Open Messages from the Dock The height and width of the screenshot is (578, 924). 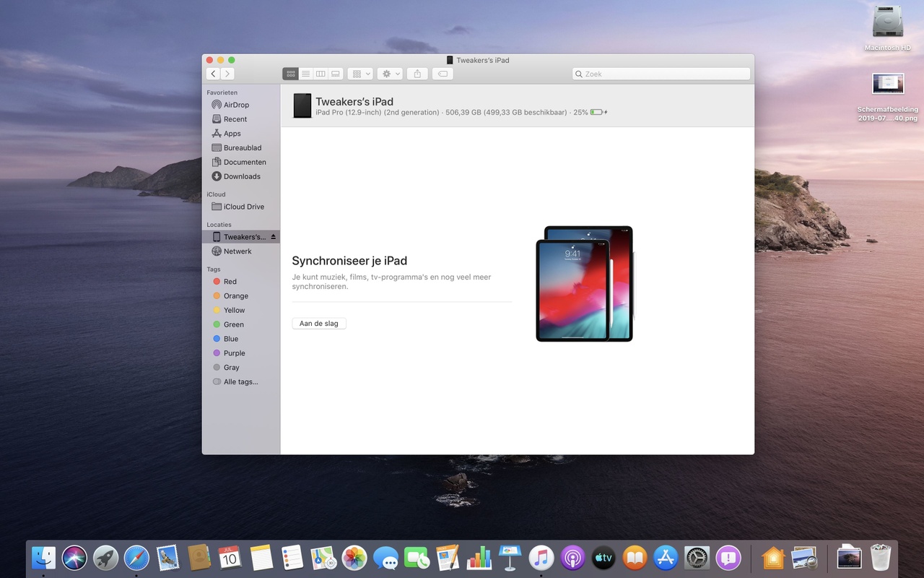(x=385, y=558)
